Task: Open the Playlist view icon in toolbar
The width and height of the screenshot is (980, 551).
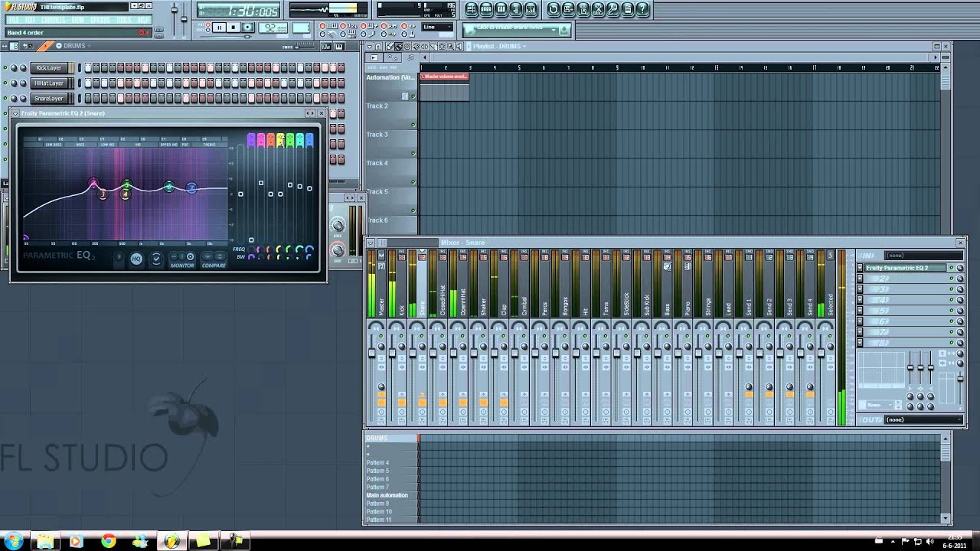Action: [472, 10]
